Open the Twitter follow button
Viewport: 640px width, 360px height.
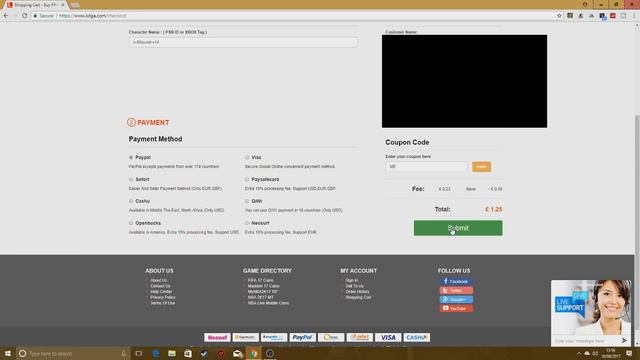[456, 291]
